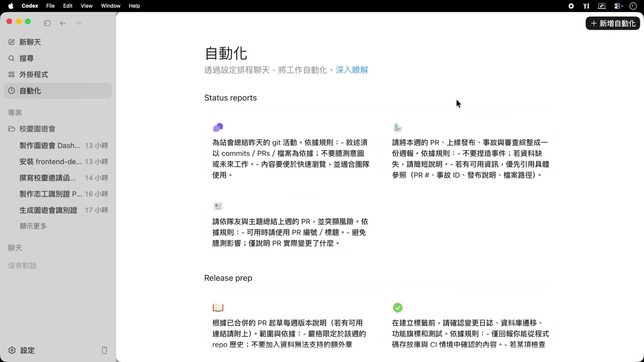Open the Window menu
Image resolution: width=644 pixels, height=362 pixels.
click(x=111, y=6)
